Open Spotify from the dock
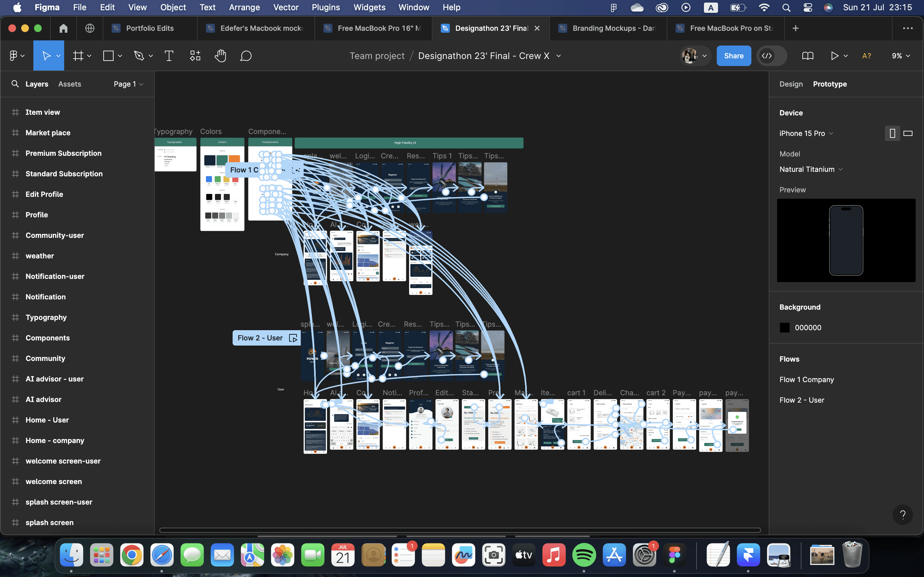 tap(584, 555)
